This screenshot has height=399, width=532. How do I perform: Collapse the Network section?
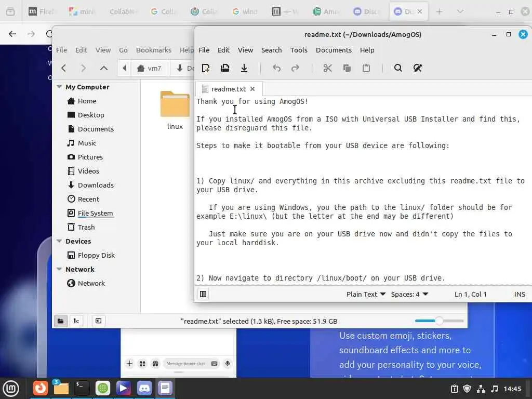59,269
